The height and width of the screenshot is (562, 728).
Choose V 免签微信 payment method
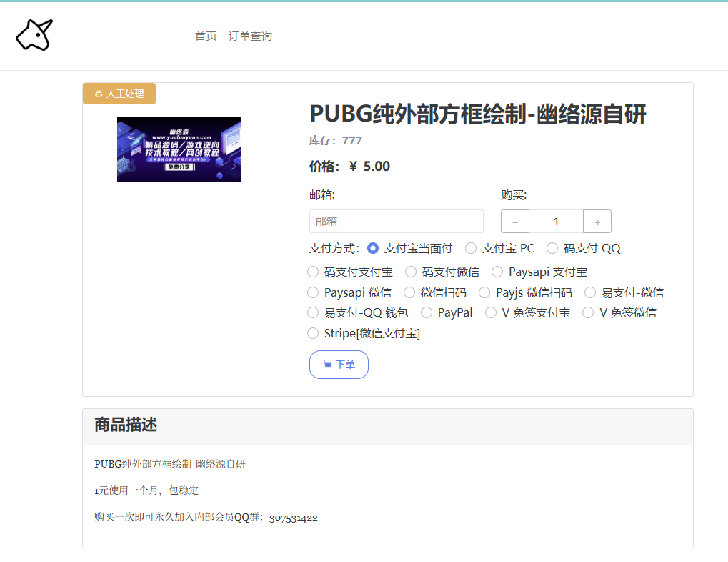588,312
